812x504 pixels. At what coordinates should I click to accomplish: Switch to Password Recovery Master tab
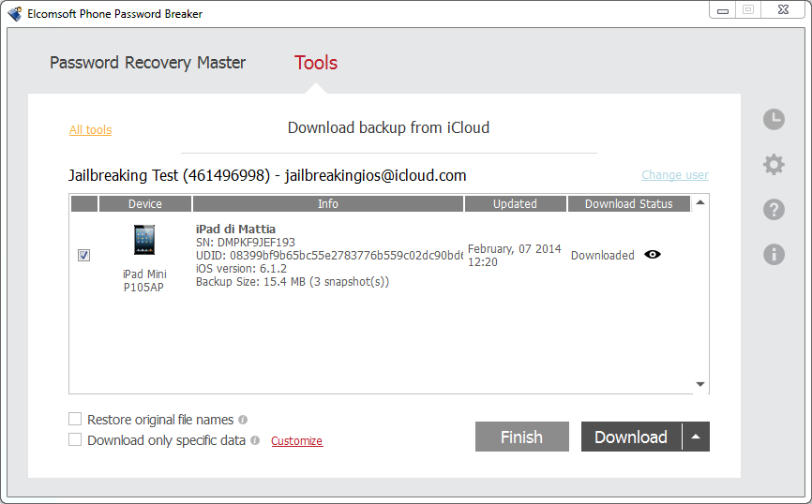[x=147, y=63]
